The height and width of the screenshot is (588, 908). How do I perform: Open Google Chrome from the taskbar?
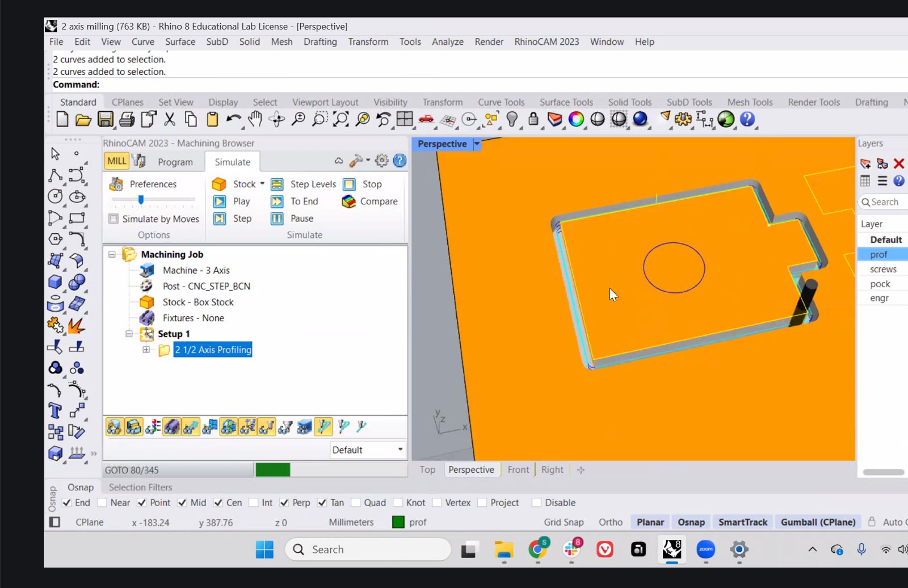tap(538, 549)
